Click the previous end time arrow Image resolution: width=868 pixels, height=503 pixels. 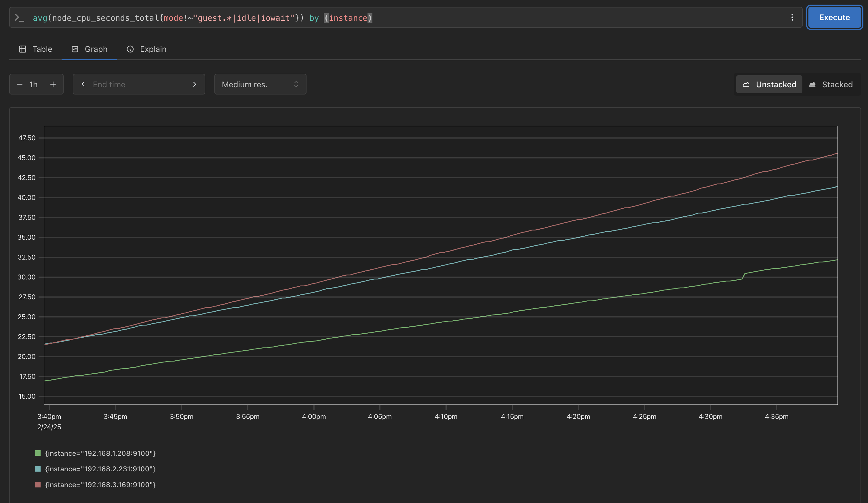(83, 84)
